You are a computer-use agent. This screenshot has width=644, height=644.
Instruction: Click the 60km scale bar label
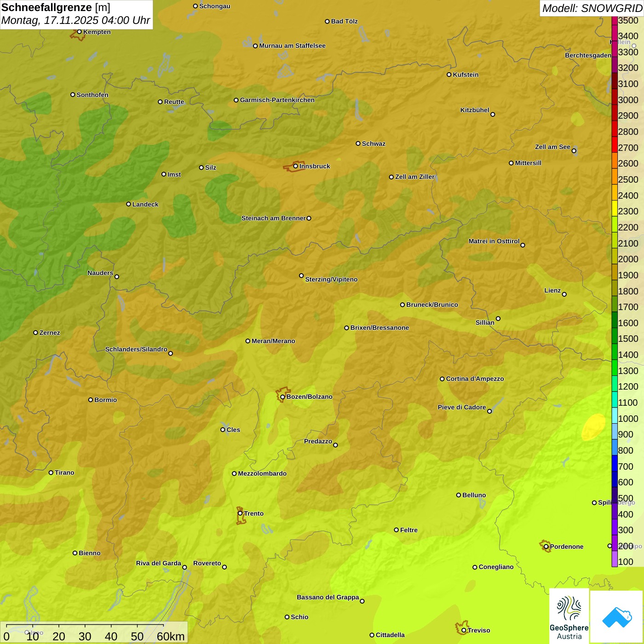(171, 636)
